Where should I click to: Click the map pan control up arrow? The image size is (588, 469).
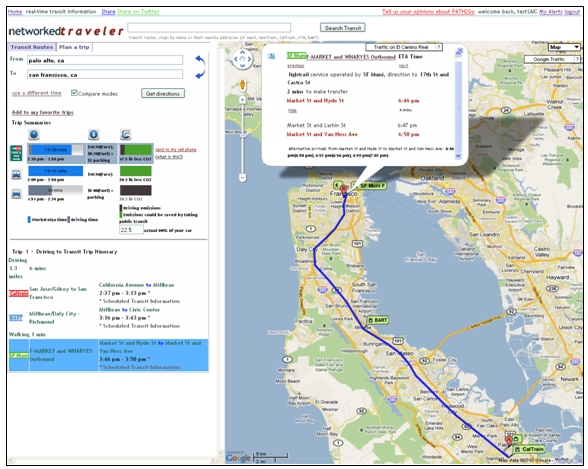coord(242,53)
